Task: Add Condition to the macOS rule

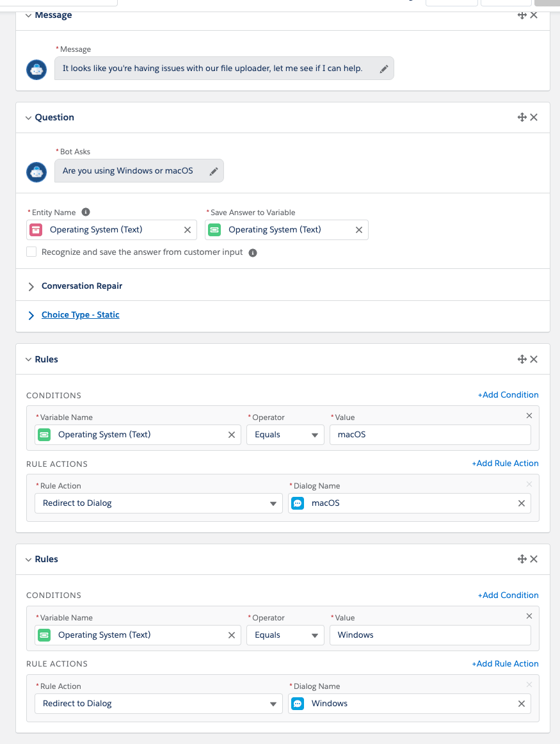Action: tap(508, 395)
